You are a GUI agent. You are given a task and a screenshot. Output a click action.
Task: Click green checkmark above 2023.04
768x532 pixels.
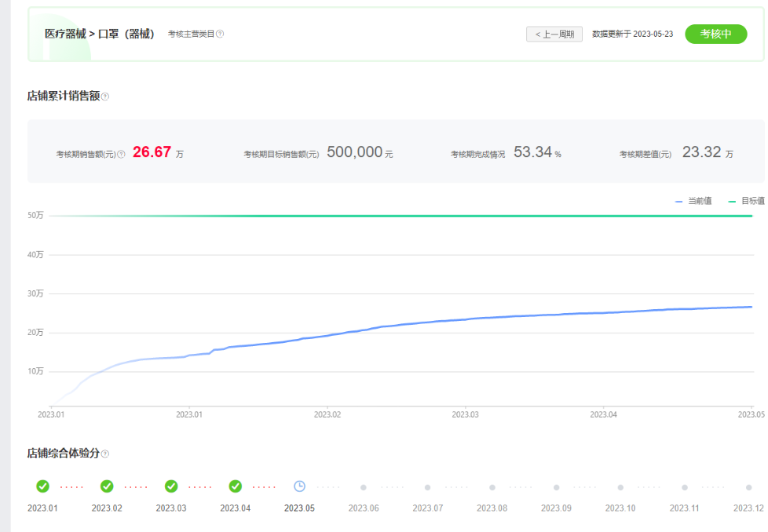pos(235,486)
